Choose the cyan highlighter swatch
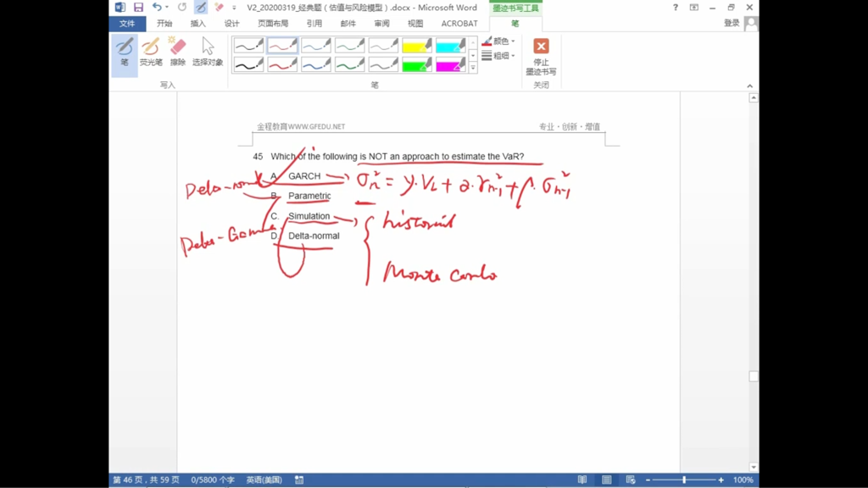The width and height of the screenshot is (868, 488). (x=451, y=46)
